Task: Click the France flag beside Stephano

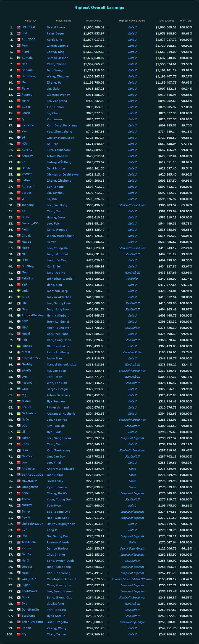Action: click(x=19, y=616)
